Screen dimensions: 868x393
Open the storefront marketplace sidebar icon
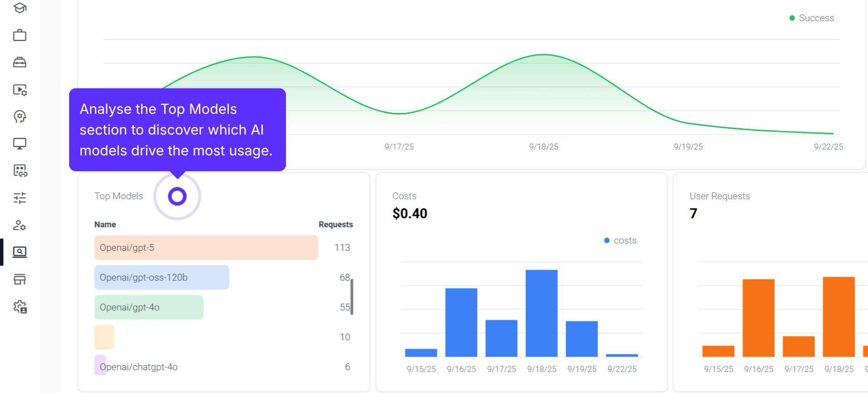(x=19, y=279)
